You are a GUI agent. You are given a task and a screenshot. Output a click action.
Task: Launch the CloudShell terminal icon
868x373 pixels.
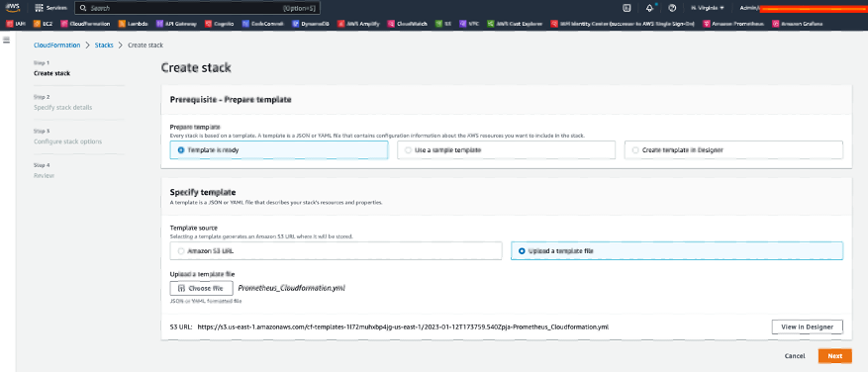click(x=627, y=8)
